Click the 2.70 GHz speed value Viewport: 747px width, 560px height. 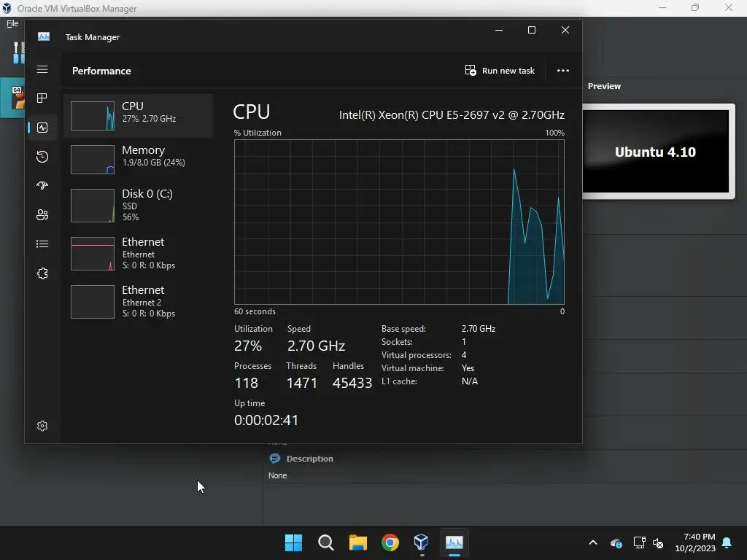coord(316,346)
